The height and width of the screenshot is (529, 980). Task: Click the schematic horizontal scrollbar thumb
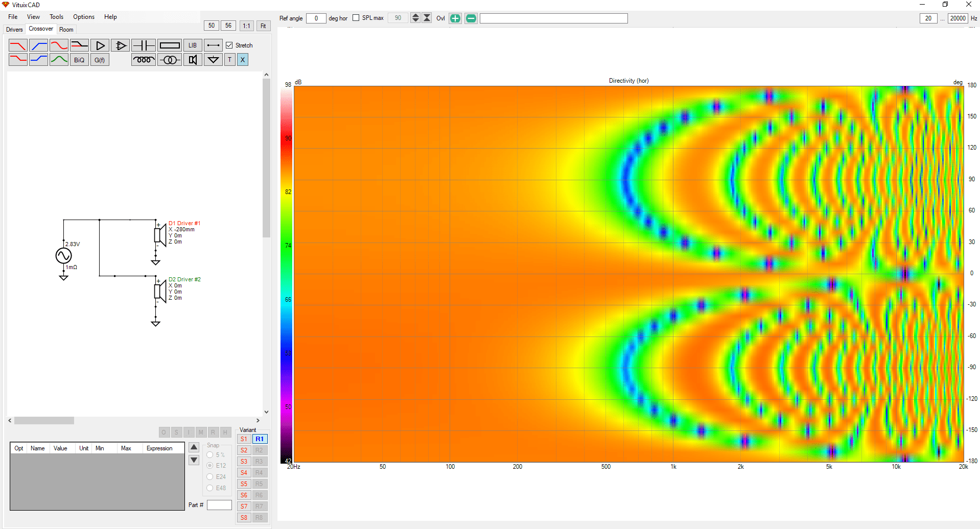pyautogui.click(x=44, y=421)
